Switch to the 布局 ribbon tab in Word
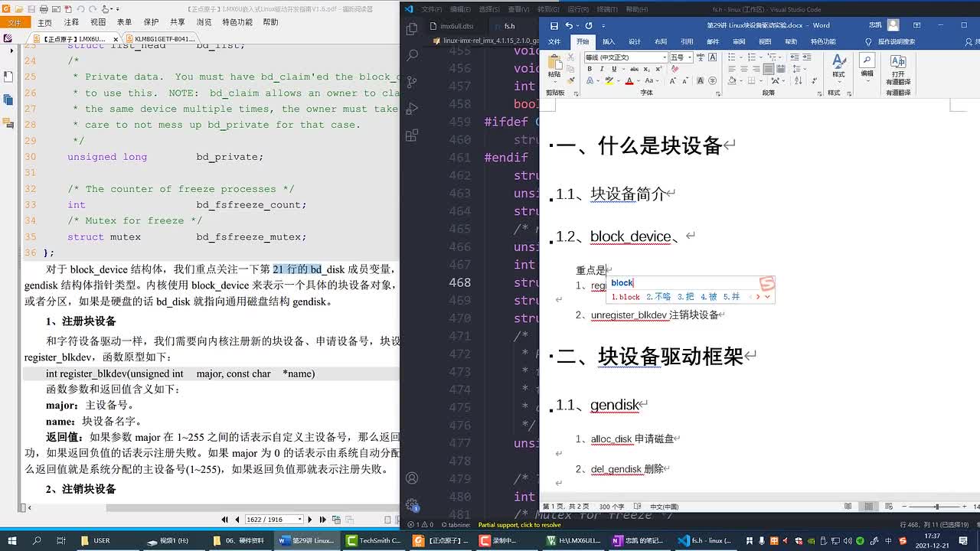The image size is (980, 551). tap(660, 42)
